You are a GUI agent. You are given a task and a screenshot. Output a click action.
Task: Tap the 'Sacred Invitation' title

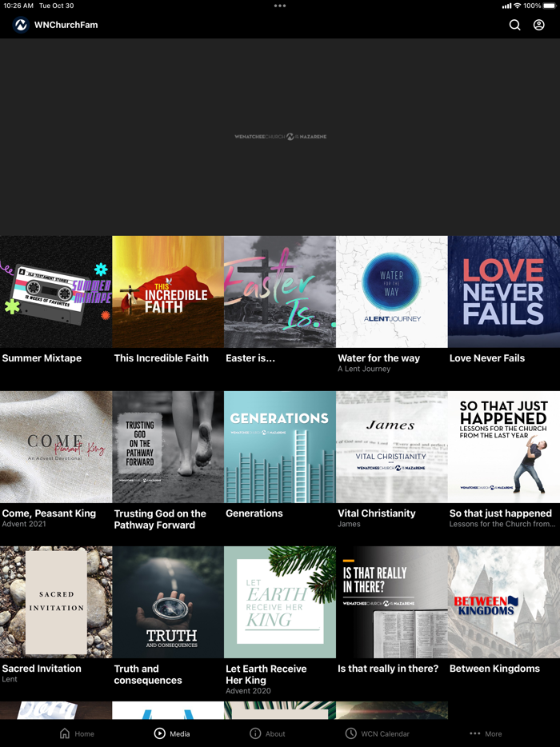point(42,669)
